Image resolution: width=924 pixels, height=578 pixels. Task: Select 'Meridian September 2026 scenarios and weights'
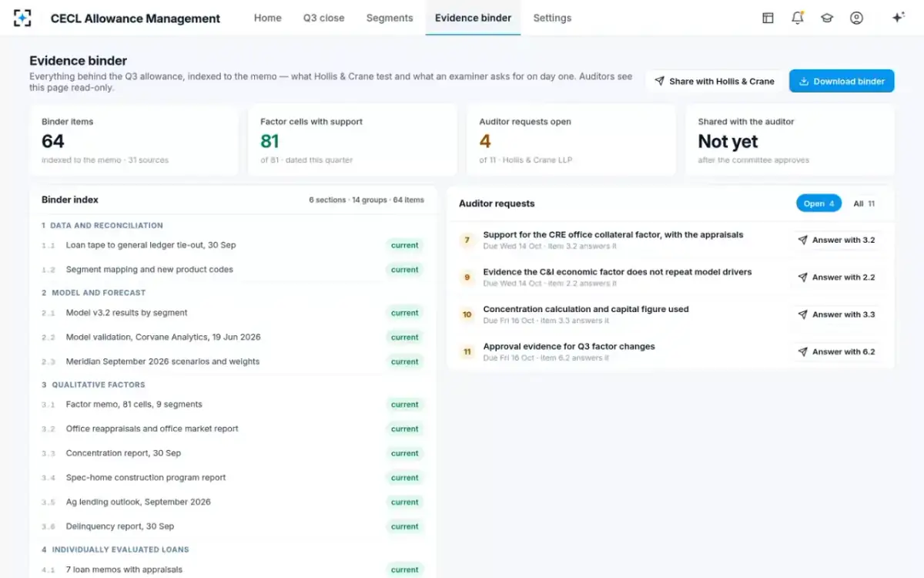tap(233, 361)
